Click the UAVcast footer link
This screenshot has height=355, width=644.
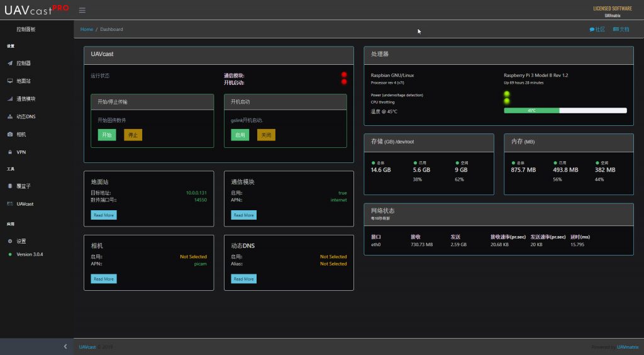[x=87, y=347]
